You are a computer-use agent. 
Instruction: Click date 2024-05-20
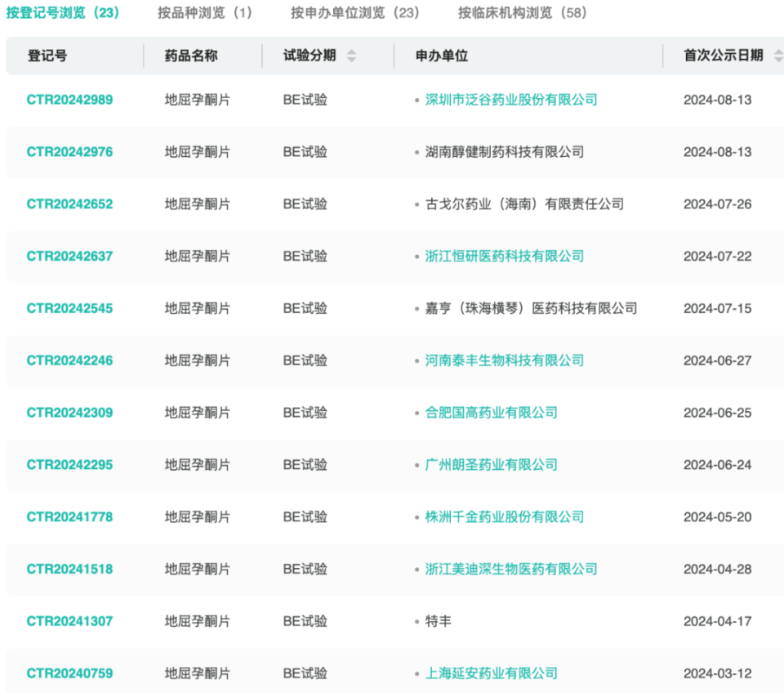coord(718,516)
